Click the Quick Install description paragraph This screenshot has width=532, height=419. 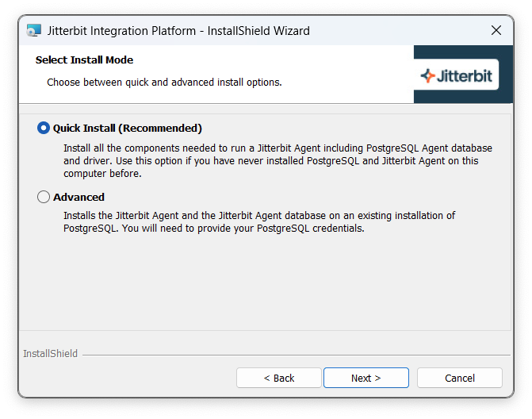pyautogui.click(x=277, y=160)
